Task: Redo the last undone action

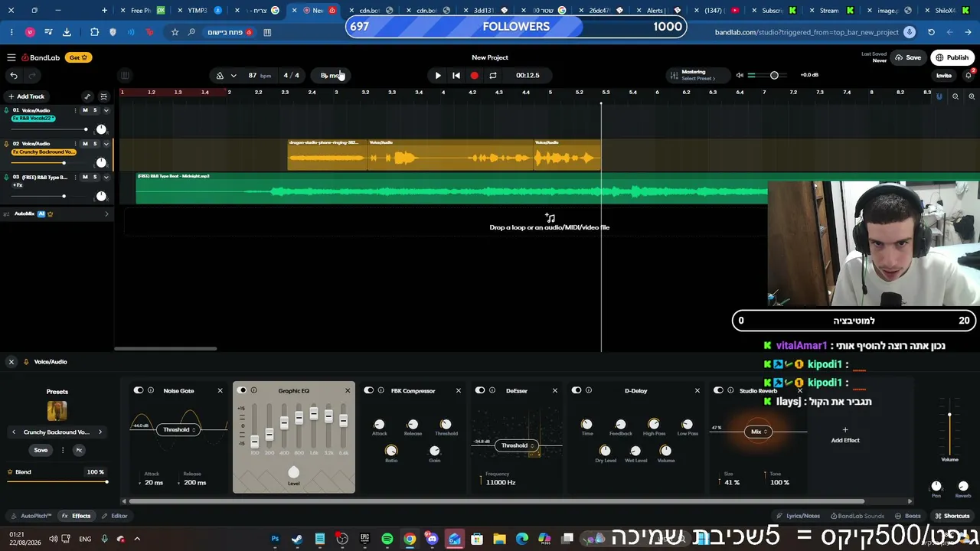Action: (32, 75)
